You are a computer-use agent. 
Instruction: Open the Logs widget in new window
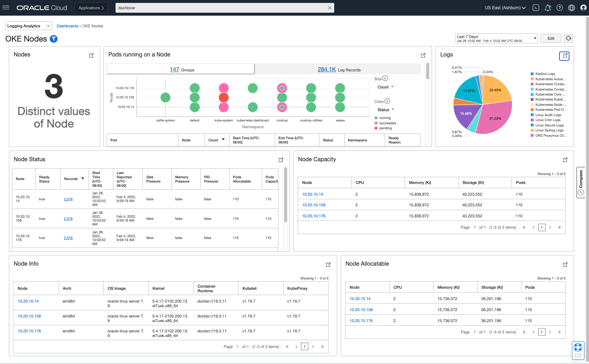click(x=564, y=56)
